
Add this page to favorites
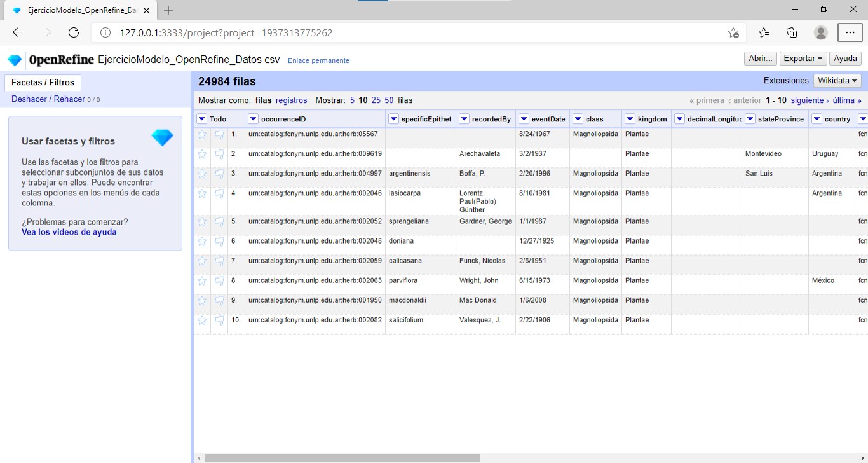coord(733,32)
